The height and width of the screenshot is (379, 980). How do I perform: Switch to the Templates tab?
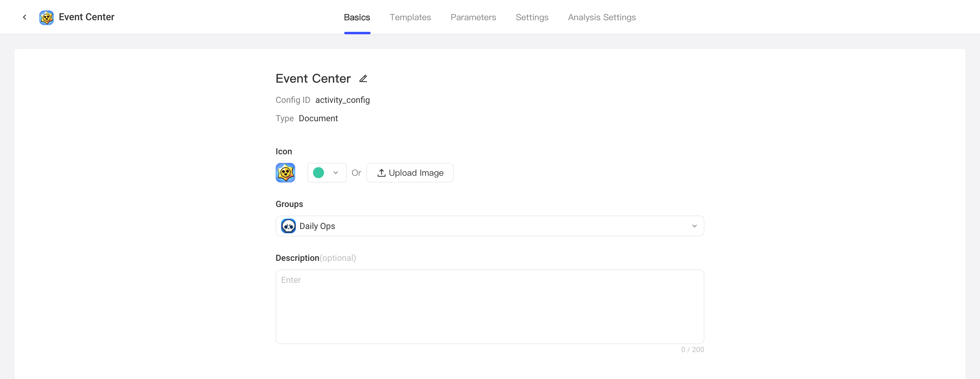coord(410,17)
